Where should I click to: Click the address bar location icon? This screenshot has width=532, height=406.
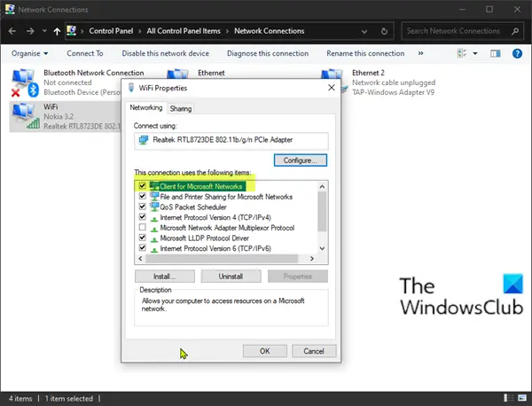pyautogui.click(x=71, y=31)
